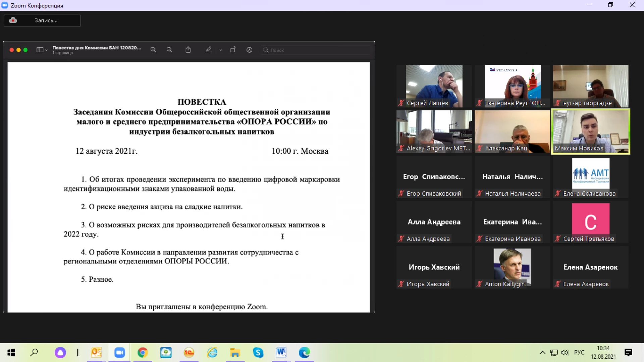Open volume control in system tray
The image size is (644, 362).
pos(565,353)
